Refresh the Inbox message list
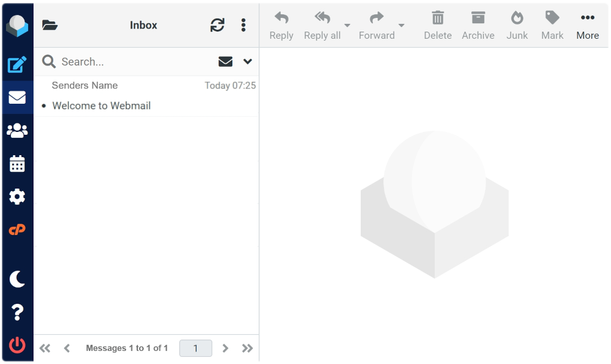The height and width of the screenshot is (364, 611). (x=217, y=25)
